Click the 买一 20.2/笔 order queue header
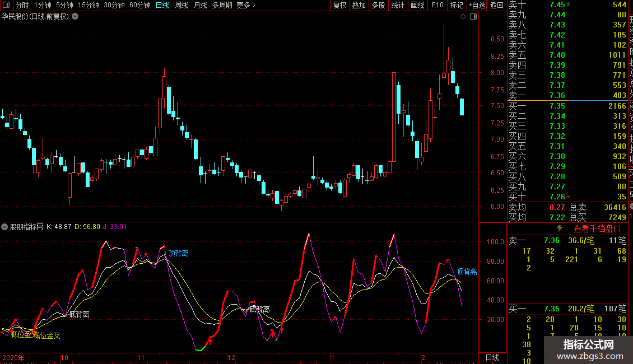Image resolution: width=633 pixels, height=364 pixels. pos(567,309)
